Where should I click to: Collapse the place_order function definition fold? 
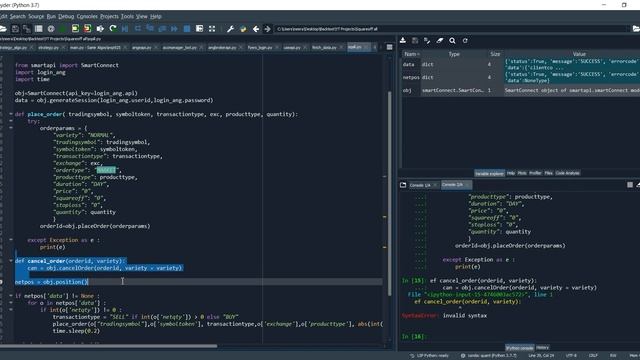(11, 114)
